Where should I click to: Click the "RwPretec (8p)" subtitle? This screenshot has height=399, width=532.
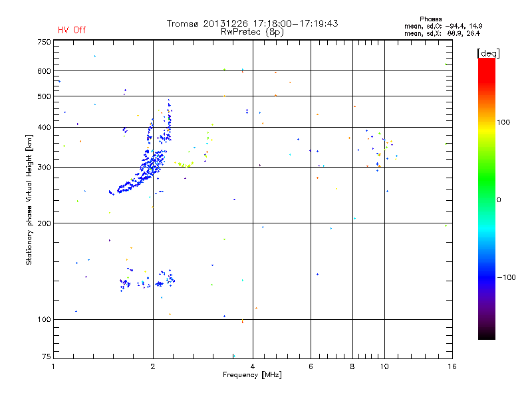[252, 32]
